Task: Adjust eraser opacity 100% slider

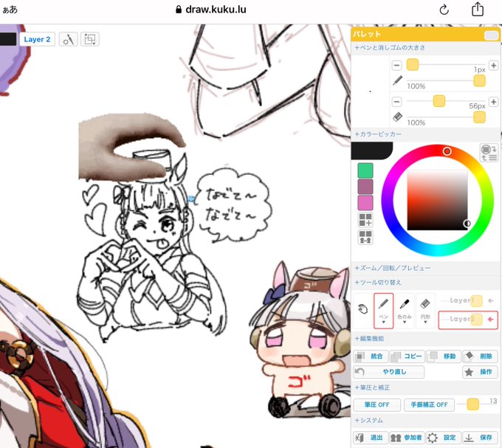Action: pos(479,117)
